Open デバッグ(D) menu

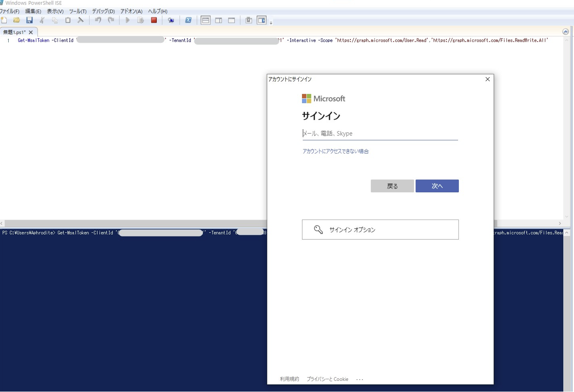(x=103, y=11)
